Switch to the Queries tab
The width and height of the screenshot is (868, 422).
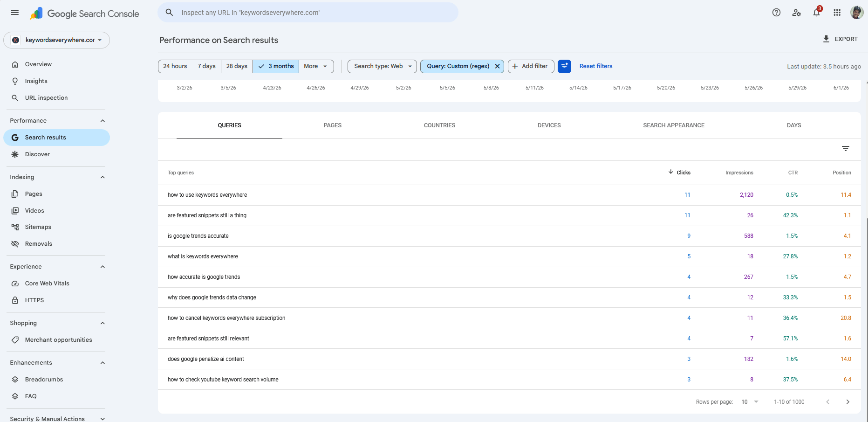coord(229,125)
